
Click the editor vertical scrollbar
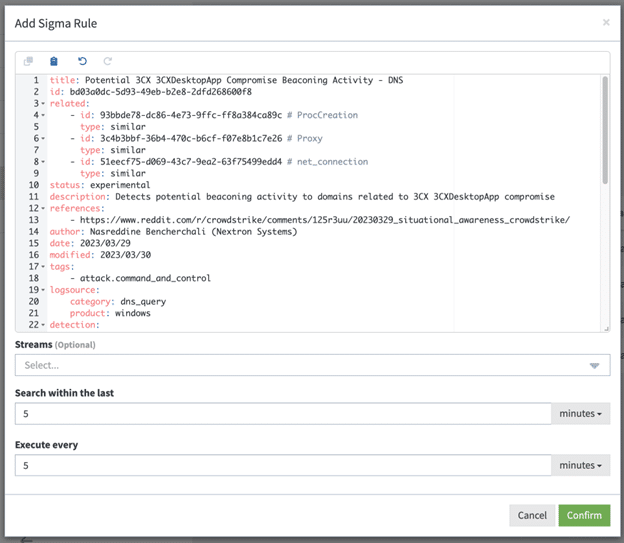click(604, 130)
